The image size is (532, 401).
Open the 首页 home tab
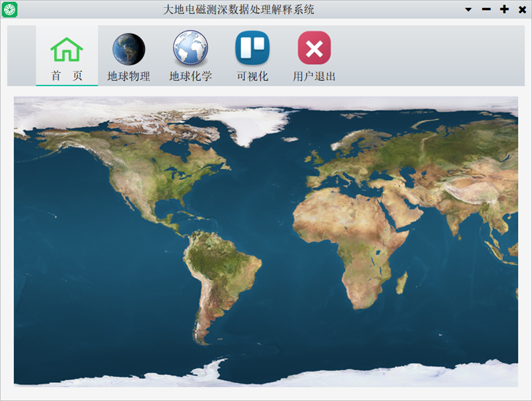tap(67, 55)
